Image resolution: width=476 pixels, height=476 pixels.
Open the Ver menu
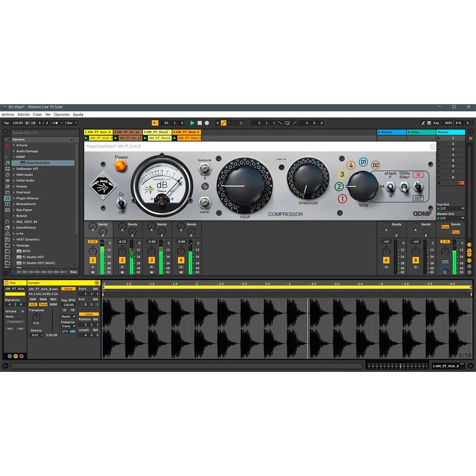[48, 114]
